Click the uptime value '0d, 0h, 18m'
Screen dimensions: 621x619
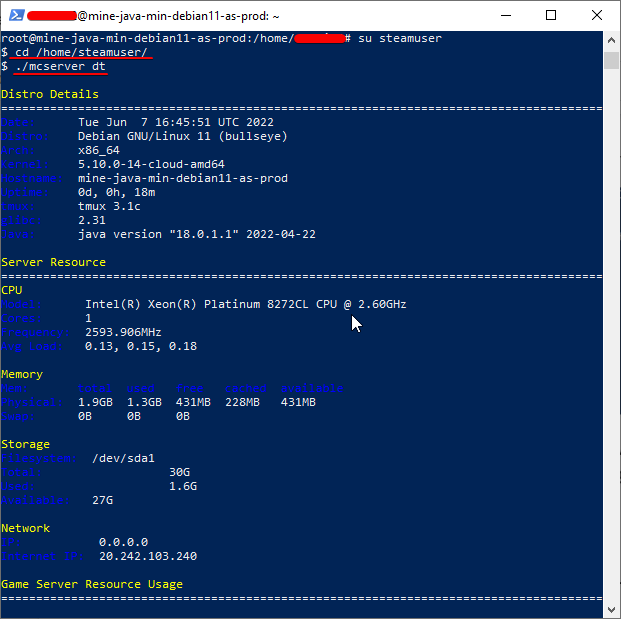116,192
